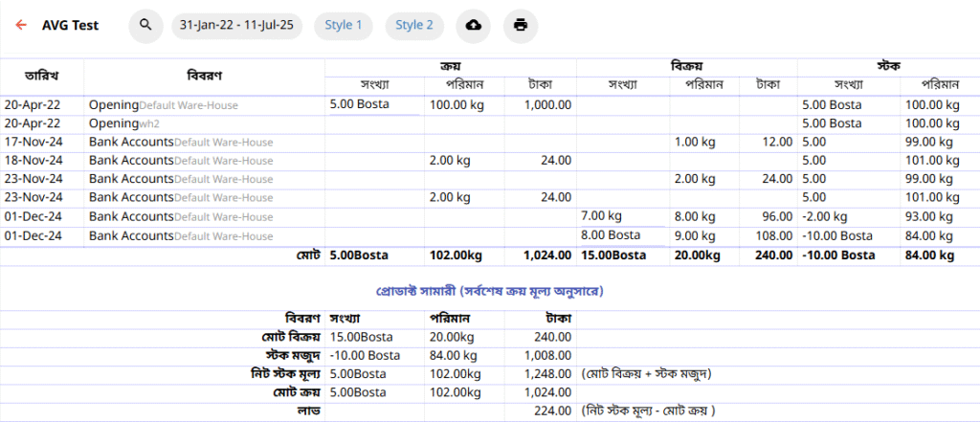980x422 pixels.
Task: Click profit amount 224.00
Action: pos(553,411)
